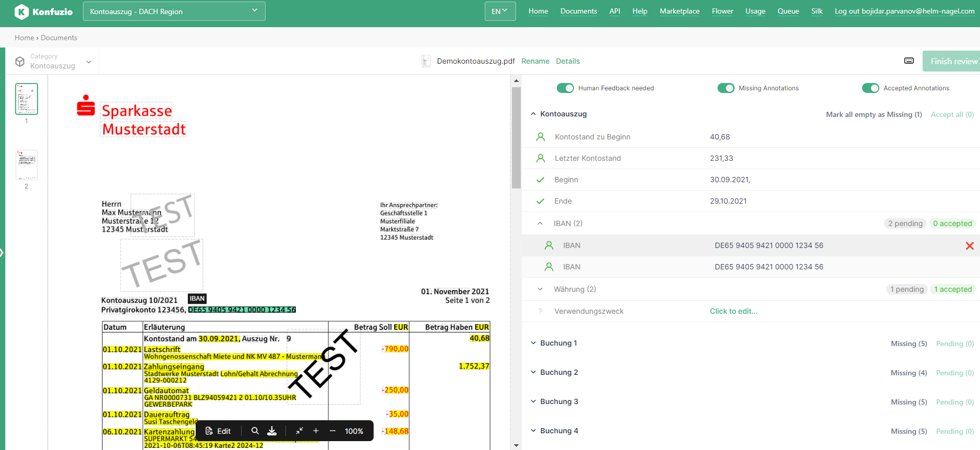Click the category cube icon
The height and width of the screenshot is (450, 980).
click(x=20, y=62)
